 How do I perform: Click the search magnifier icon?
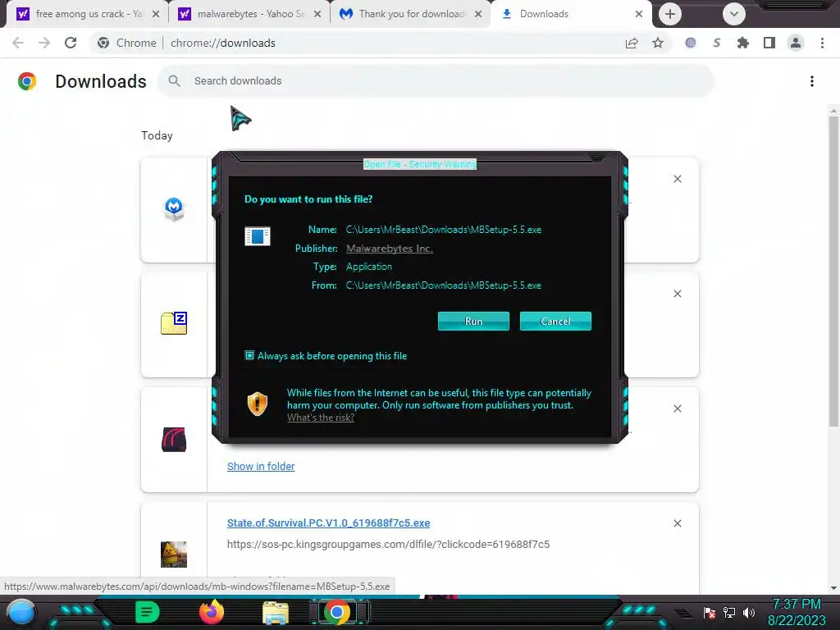(174, 81)
